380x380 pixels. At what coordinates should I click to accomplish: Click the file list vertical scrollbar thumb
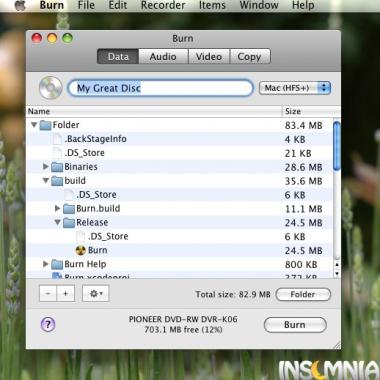(337, 146)
